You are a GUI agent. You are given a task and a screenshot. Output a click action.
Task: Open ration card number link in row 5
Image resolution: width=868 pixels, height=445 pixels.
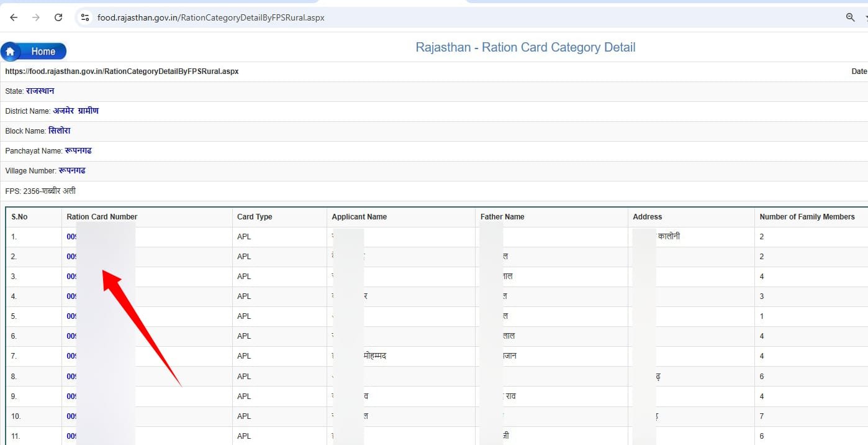[71, 316]
